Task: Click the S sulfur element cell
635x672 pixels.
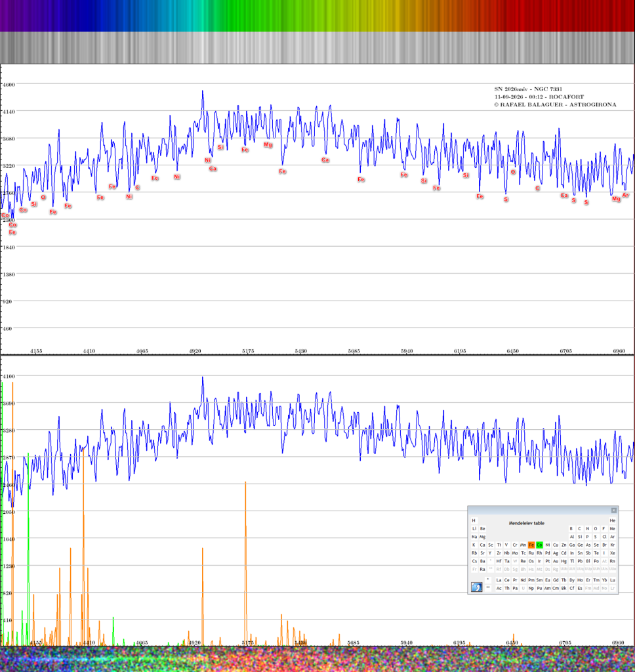Action: tap(596, 537)
